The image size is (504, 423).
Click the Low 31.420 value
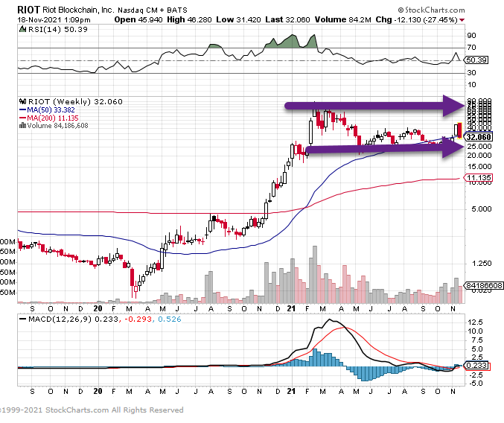click(238, 19)
